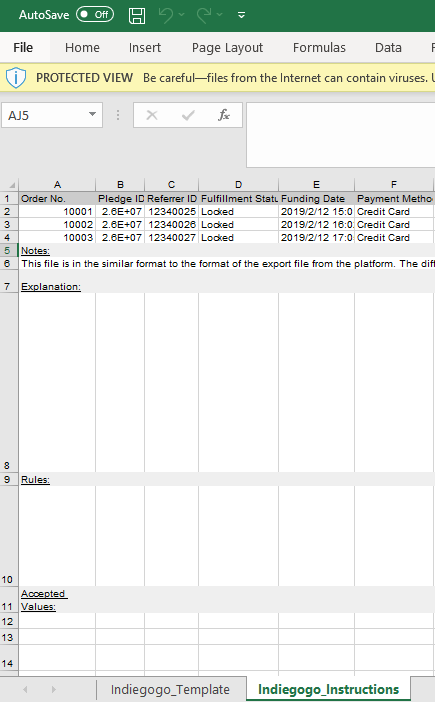
Task: Open the Customize Quick Access Toolbar dropdown
Action: coord(241,15)
